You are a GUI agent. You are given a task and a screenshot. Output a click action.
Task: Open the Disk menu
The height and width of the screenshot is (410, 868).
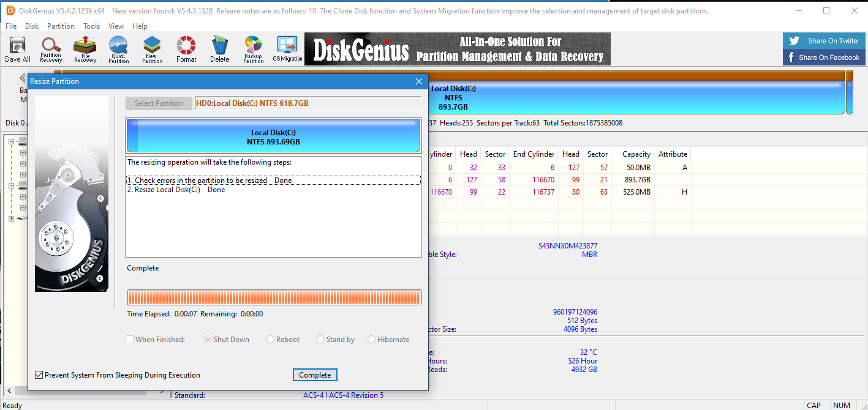(x=32, y=26)
